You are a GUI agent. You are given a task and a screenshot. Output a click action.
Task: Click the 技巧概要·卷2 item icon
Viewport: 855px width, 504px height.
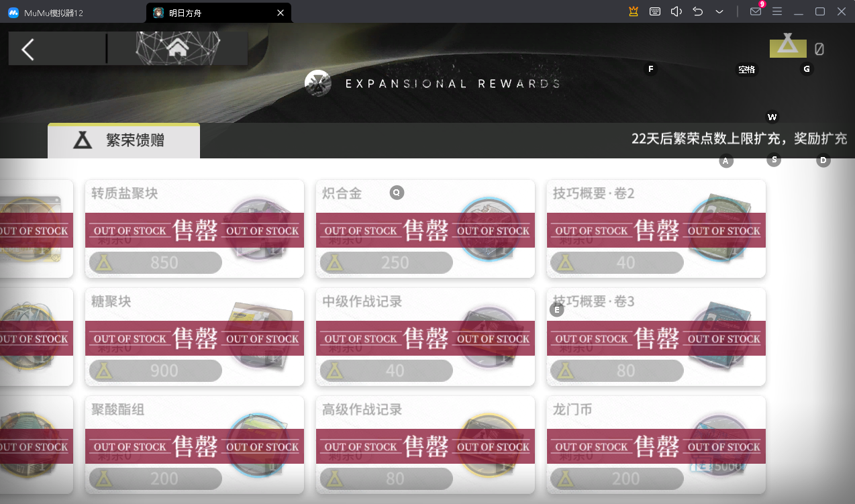click(720, 229)
